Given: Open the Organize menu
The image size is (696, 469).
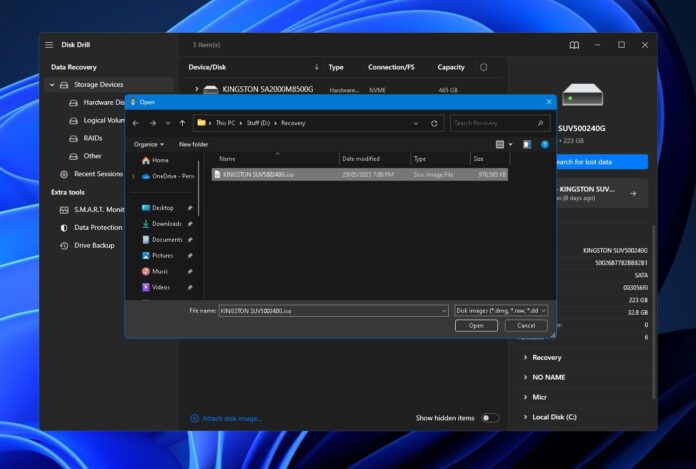Looking at the screenshot, I should pos(148,144).
